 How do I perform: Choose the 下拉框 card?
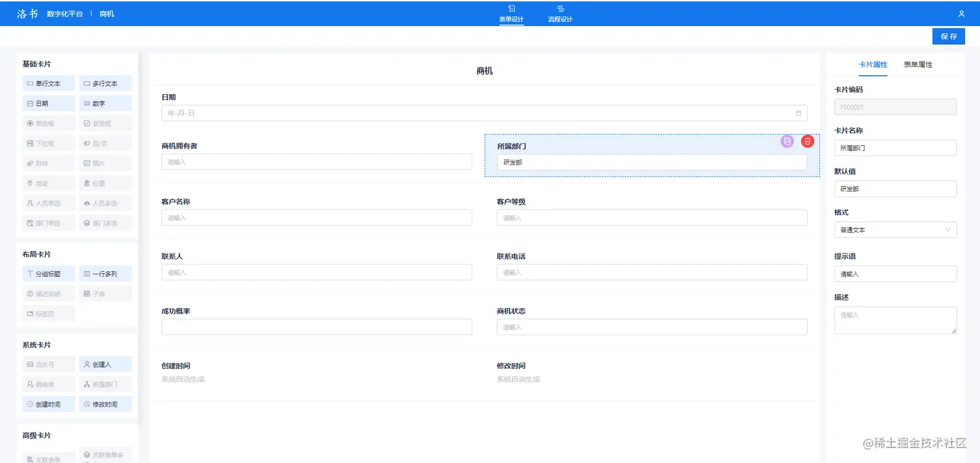tap(49, 143)
